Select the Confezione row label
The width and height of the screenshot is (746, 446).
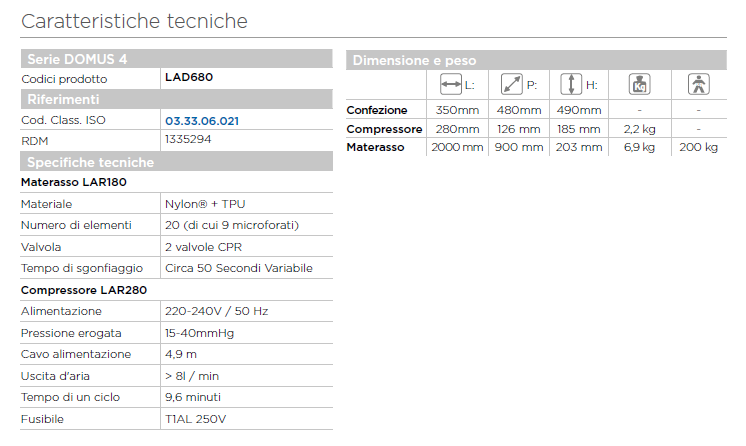pyautogui.click(x=377, y=110)
